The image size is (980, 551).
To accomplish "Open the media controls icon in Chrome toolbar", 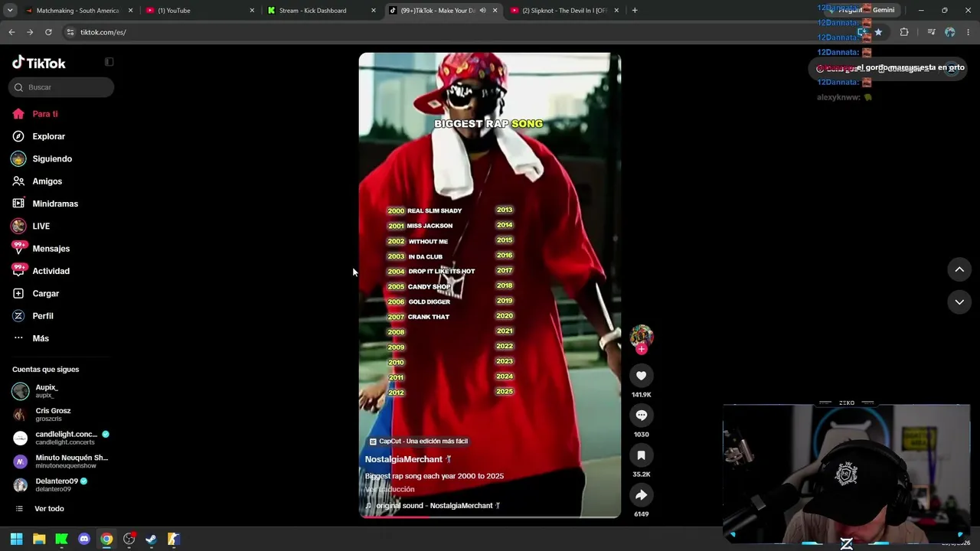I will click(931, 32).
